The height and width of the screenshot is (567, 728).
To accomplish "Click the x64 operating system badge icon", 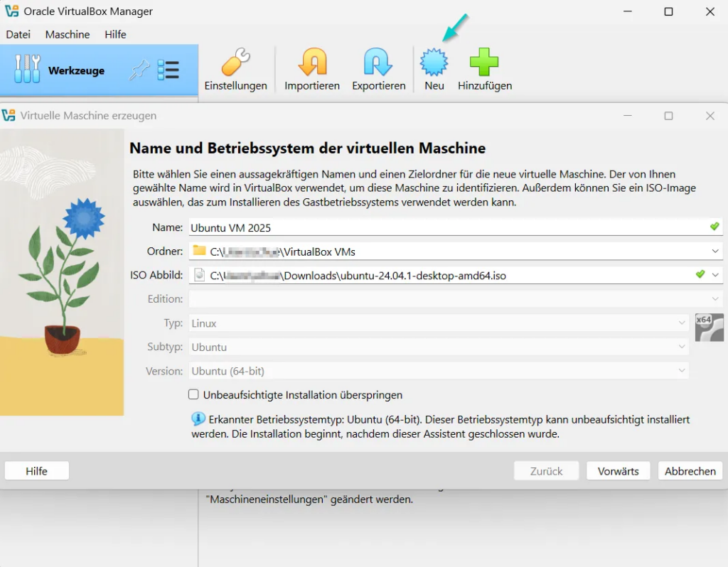I will [709, 327].
